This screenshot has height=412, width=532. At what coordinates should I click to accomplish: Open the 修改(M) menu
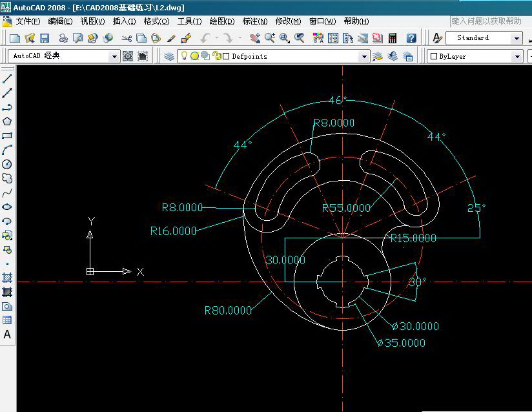(x=288, y=21)
